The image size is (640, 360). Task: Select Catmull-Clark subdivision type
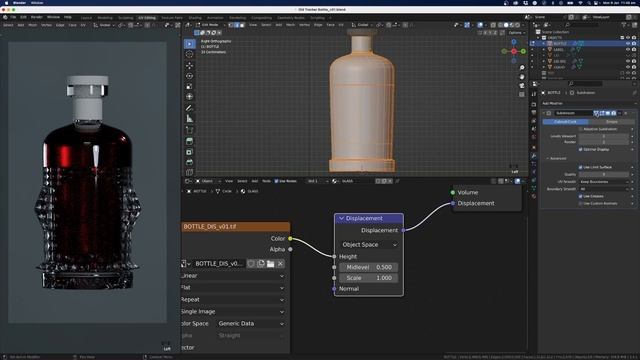[565, 122]
